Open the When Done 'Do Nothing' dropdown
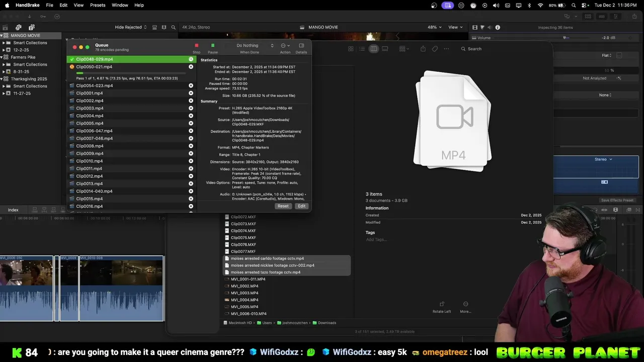 [x=249, y=46]
